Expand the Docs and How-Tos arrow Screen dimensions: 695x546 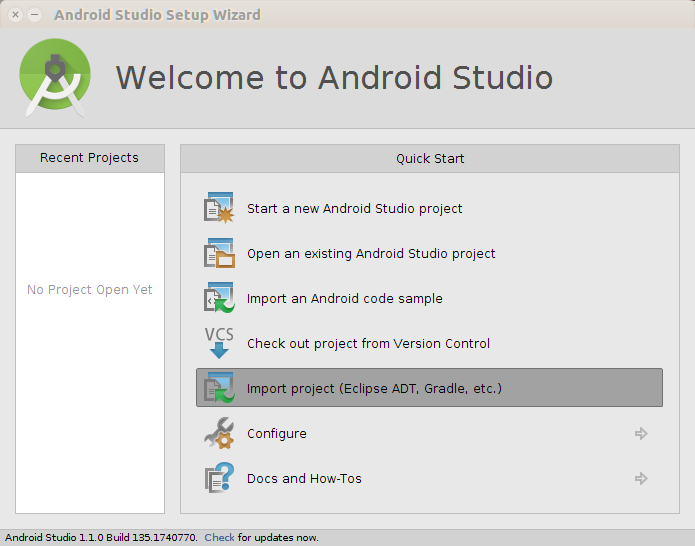(641, 478)
